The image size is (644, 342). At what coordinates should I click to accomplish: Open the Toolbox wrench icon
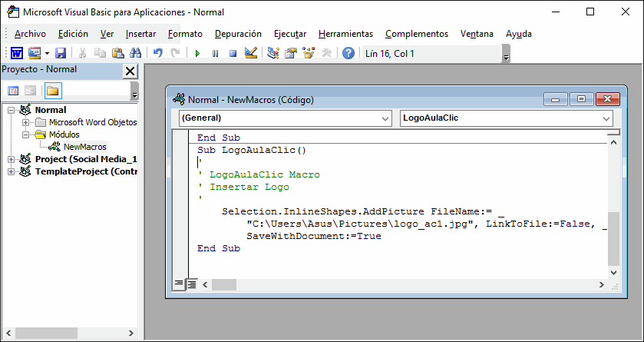coord(326,53)
